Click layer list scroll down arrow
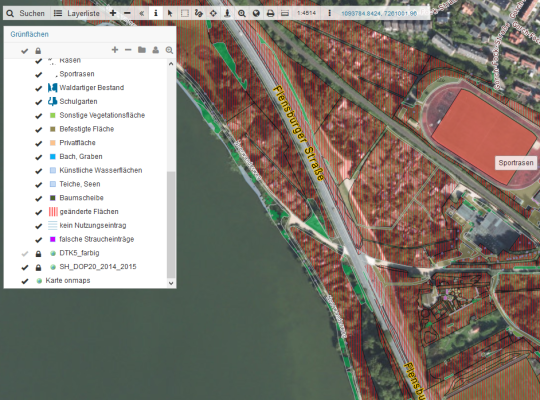This screenshot has height=400, width=540. click(x=171, y=283)
